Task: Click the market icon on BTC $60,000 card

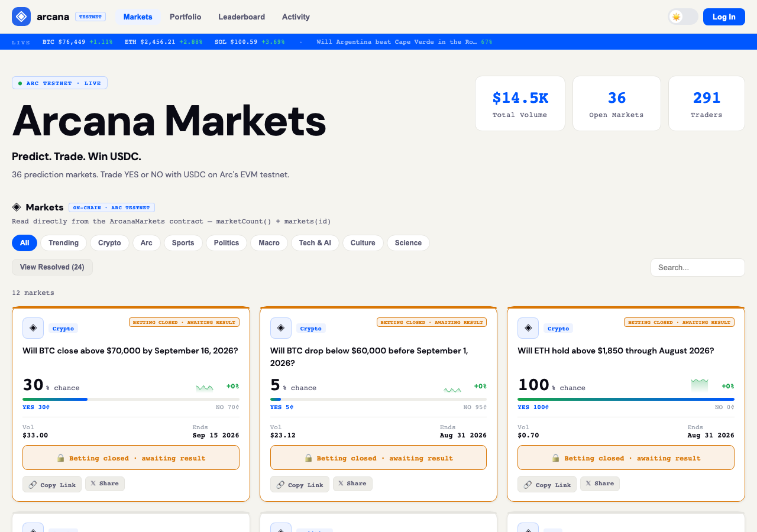Action: click(281, 328)
